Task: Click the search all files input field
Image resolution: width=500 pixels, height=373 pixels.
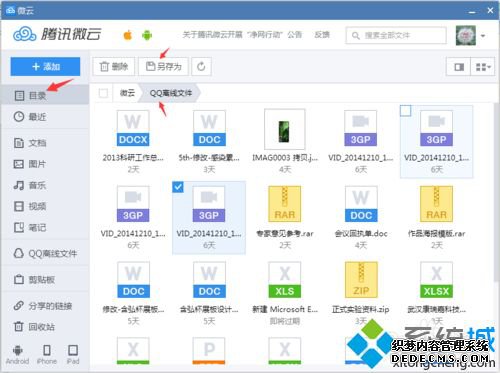Action: pos(396,35)
